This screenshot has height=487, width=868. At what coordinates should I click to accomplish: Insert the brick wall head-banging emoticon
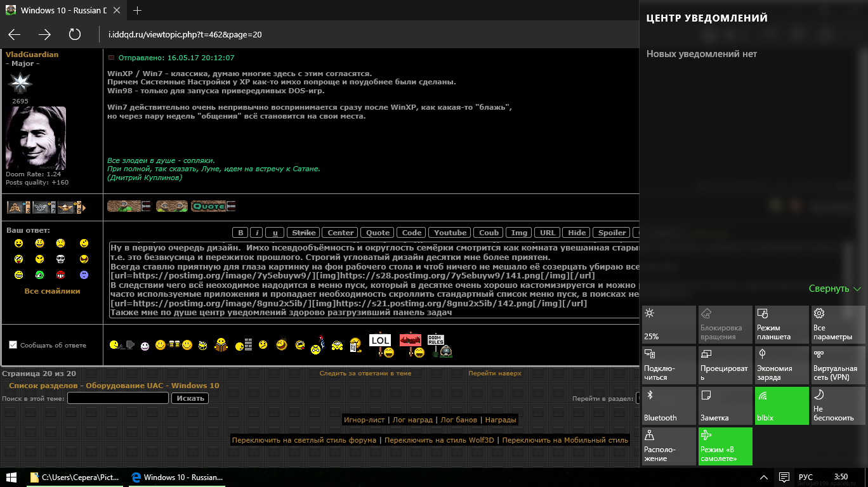pos(244,344)
